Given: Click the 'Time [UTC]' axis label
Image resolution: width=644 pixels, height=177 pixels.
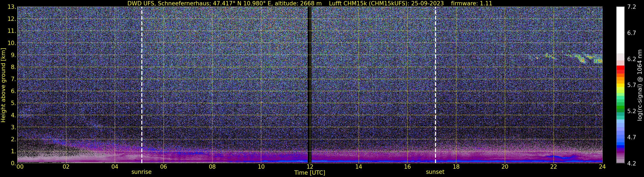Looking at the screenshot, I should pos(310,173).
